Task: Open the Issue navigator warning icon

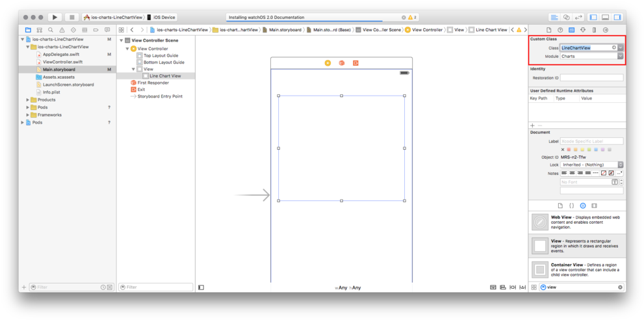Action: point(62,30)
